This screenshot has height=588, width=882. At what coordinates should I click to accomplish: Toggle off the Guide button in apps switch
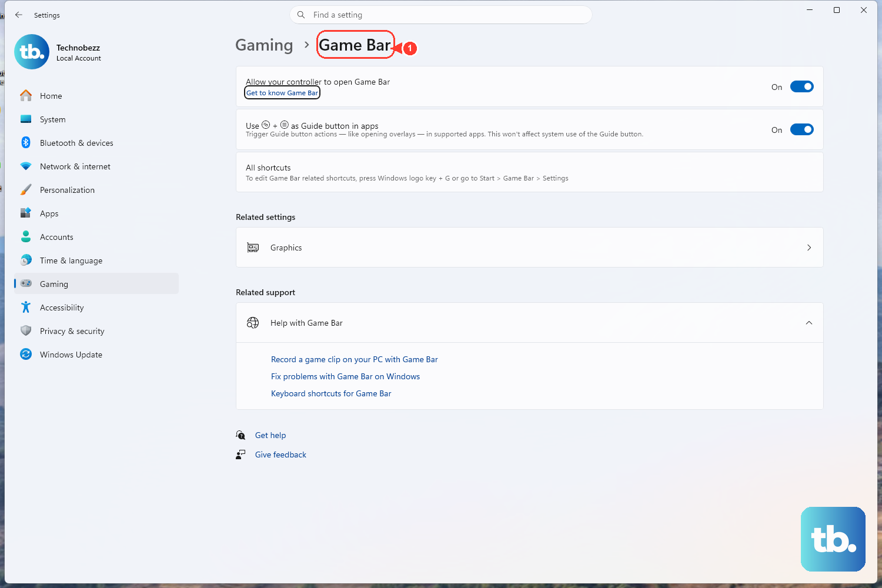point(801,129)
